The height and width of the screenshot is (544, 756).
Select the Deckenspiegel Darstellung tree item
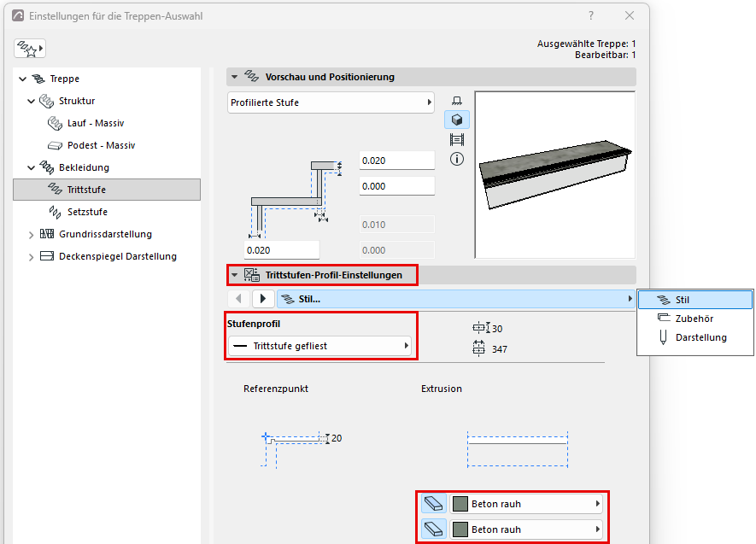[118, 256]
